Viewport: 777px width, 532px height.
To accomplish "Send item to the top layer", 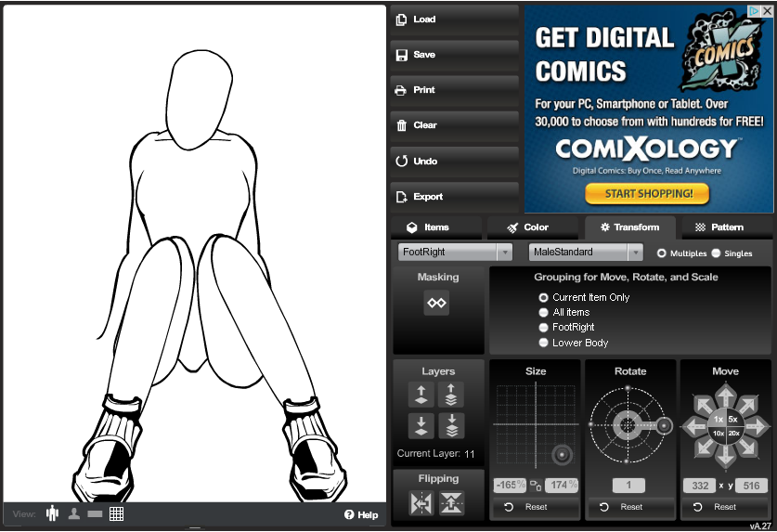I will [451, 395].
